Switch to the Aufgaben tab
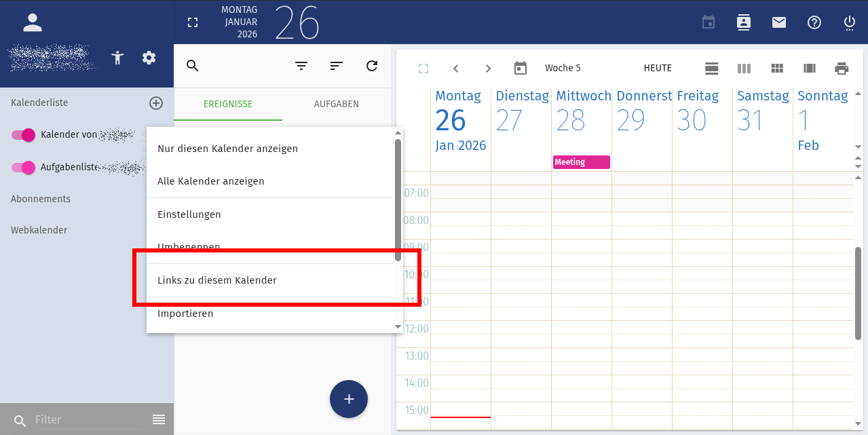This screenshot has height=435, width=868. [336, 104]
